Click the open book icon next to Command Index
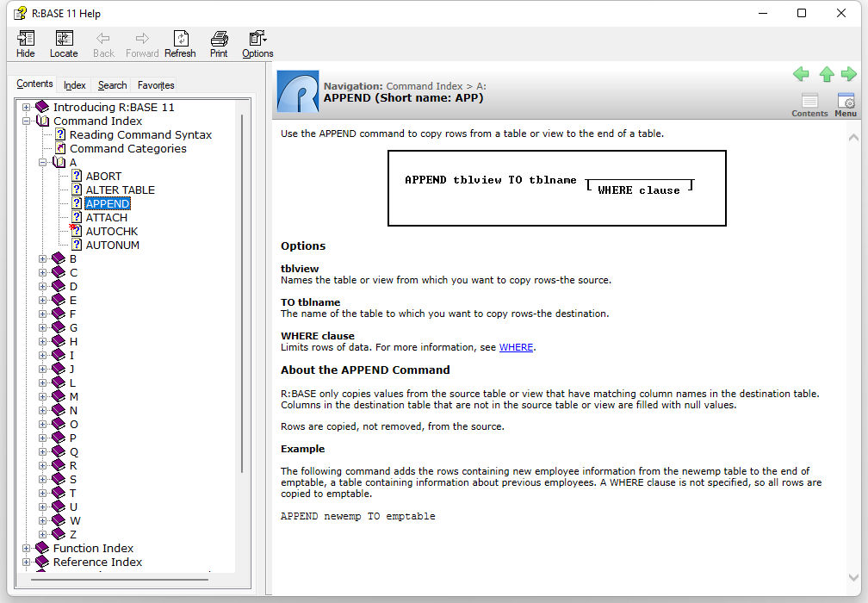Viewport: 868px width, 603px height. [x=43, y=121]
